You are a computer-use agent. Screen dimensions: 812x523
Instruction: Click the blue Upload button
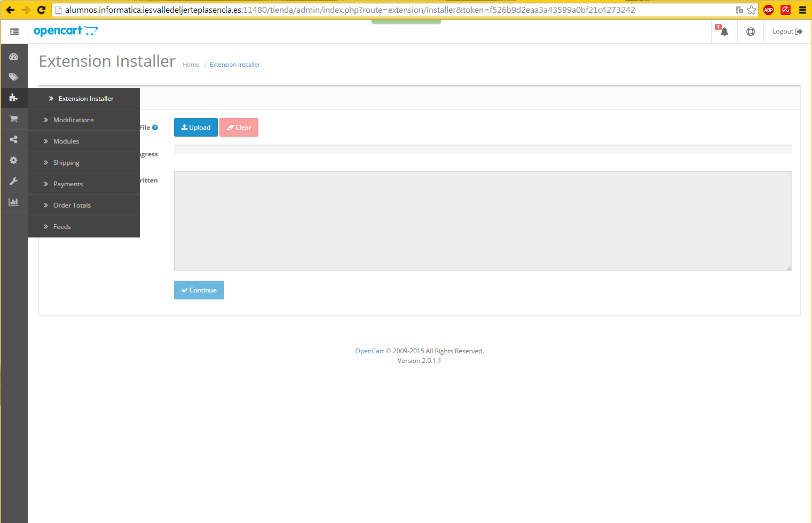point(196,128)
